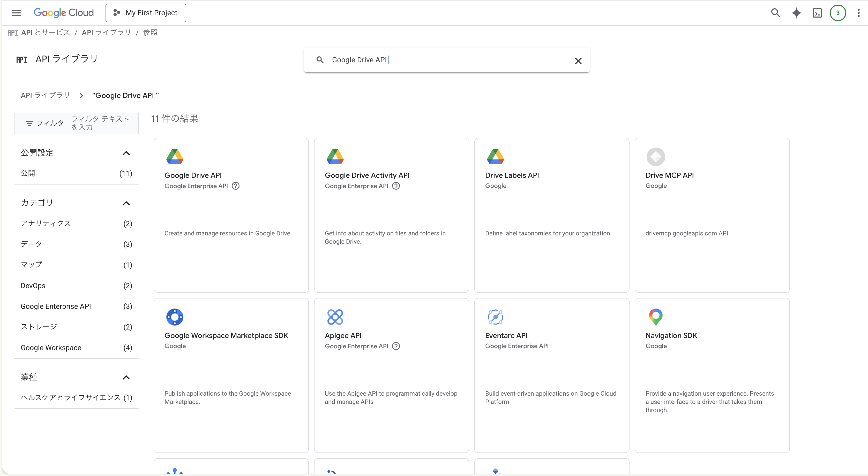Click project picker icon in My First Project
This screenshot has height=476, width=868.
coord(117,13)
